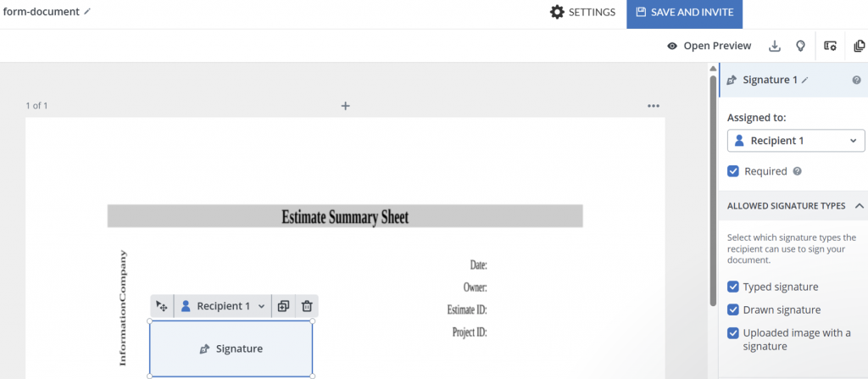This screenshot has width=868, height=379.
Task: Collapse Allowed Signature Types section
Action: 860,205
